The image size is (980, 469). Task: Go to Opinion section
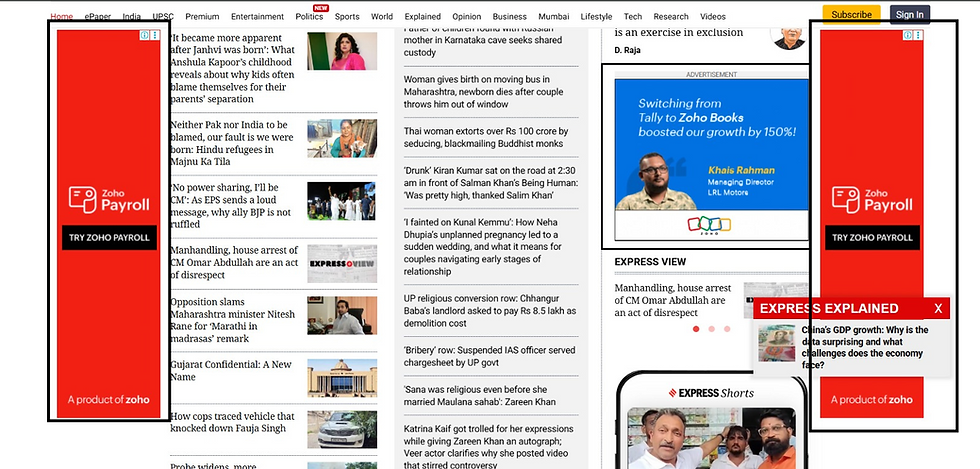click(x=467, y=16)
